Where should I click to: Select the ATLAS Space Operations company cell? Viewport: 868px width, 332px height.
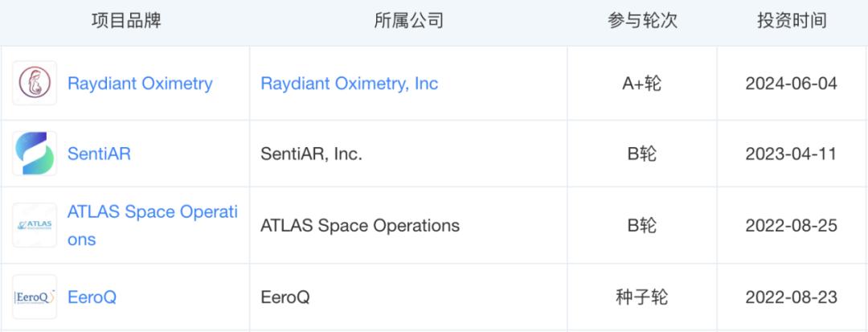tap(359, 226)
